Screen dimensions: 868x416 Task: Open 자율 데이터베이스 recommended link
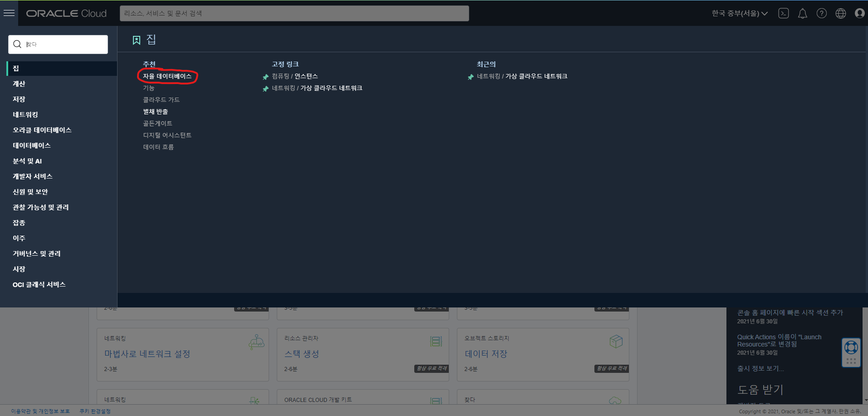(x=167, y=76)
